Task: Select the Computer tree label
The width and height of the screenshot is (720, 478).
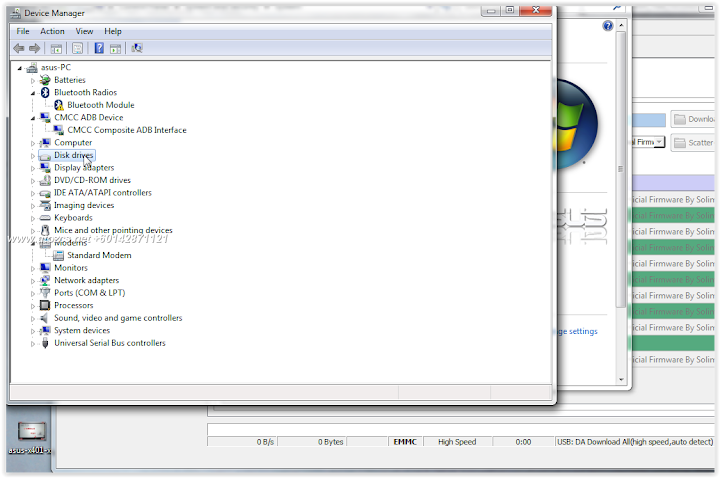Action: coord(73,143)
